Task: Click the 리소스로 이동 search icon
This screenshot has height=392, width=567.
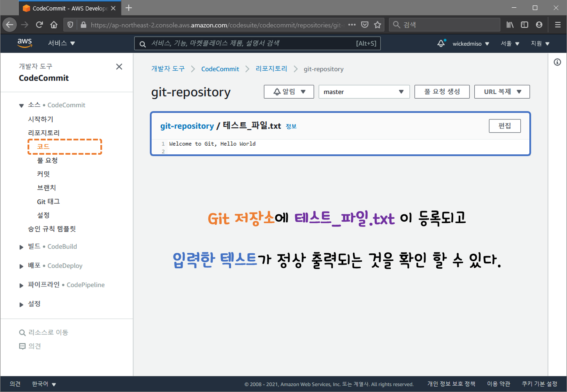Action: point(22,333)
